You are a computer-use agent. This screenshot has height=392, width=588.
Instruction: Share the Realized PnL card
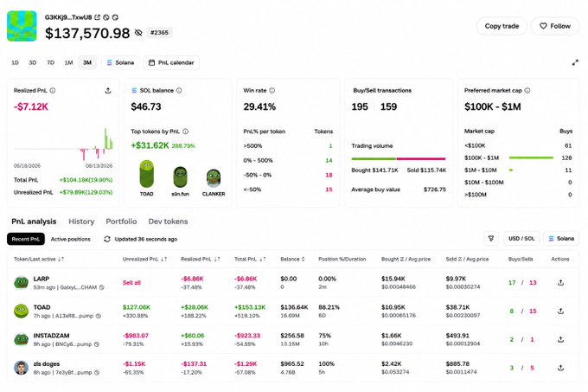click(x=108, y=90)
